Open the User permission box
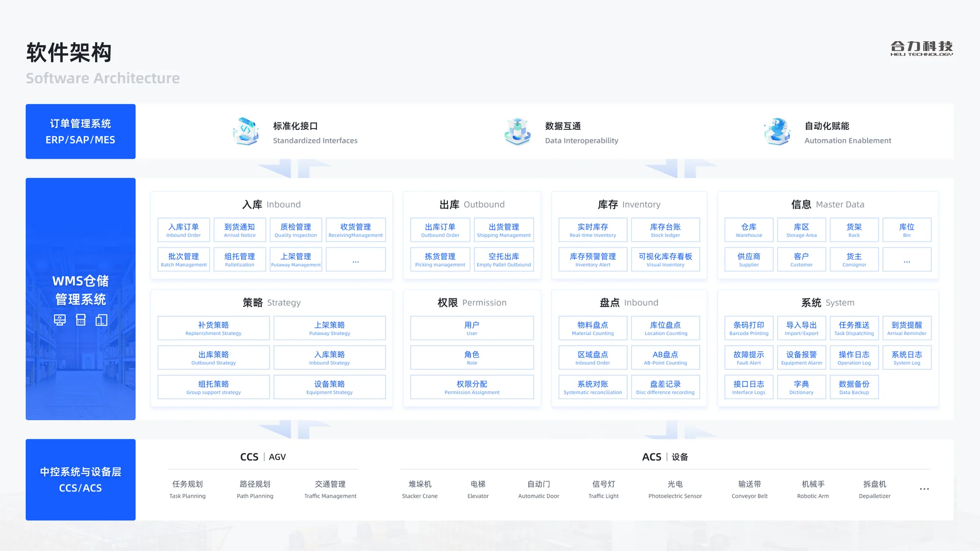 point(472,328)
